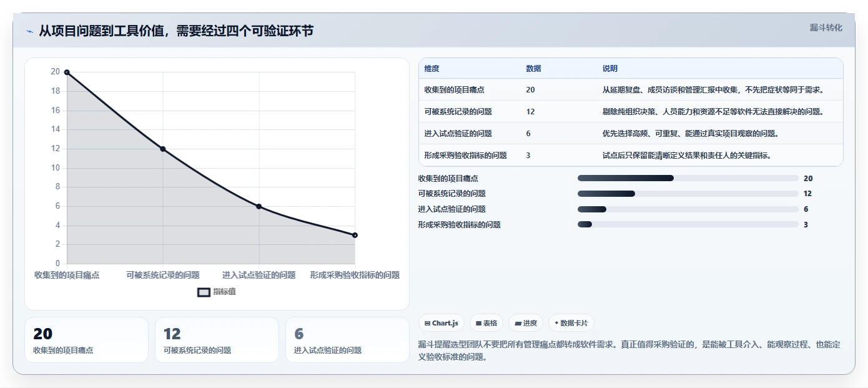
Task: Click the 维度 table column header
Action: point(432,69)
